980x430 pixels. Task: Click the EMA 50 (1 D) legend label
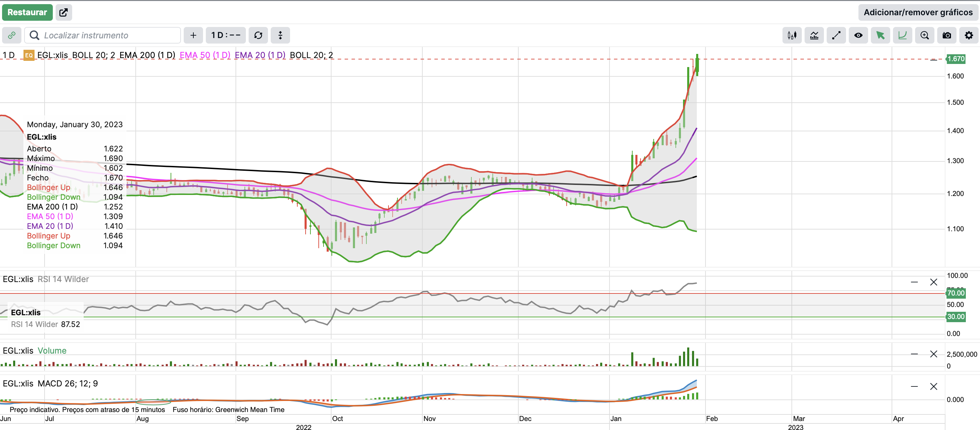pyautogui.click(x=205, y=55)
